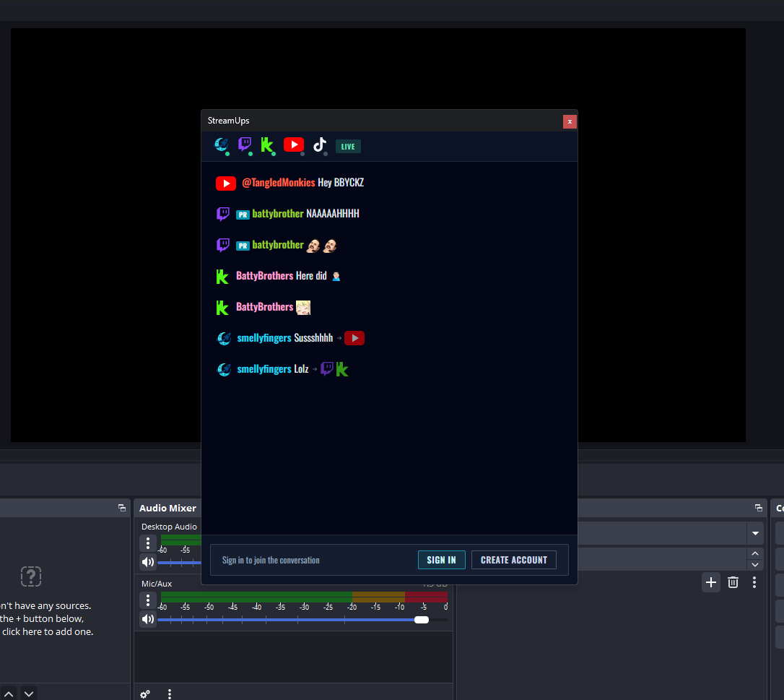Click YouTube target icon after Sussshhhh
The width and height of the screenshot is (784, 700).
[x=354, y=338]
